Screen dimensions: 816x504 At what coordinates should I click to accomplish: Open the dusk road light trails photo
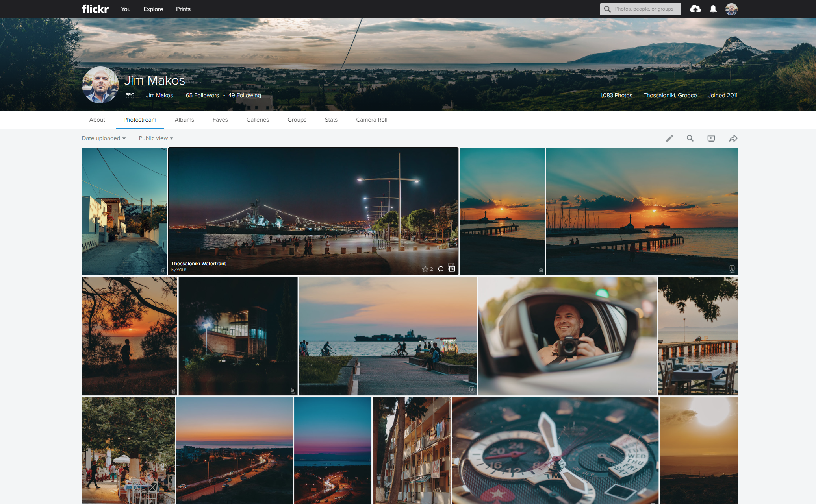(x=234, y=450)
